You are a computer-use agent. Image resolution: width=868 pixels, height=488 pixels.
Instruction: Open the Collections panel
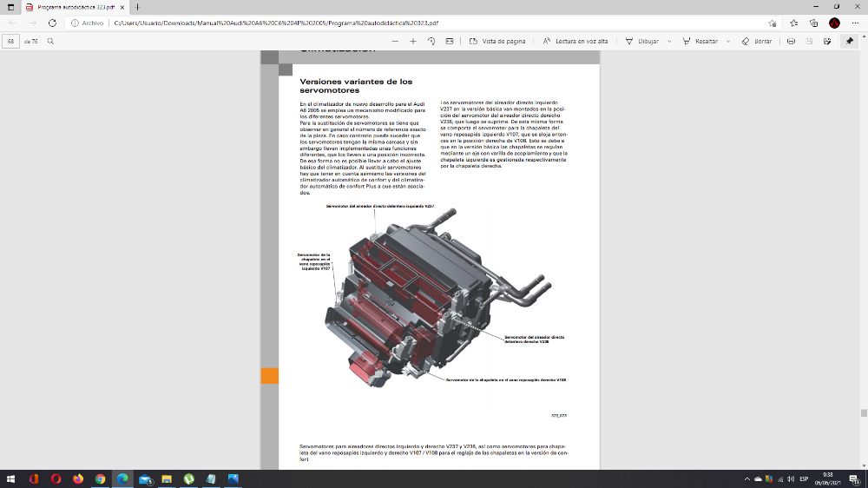(x=814, y=23)
